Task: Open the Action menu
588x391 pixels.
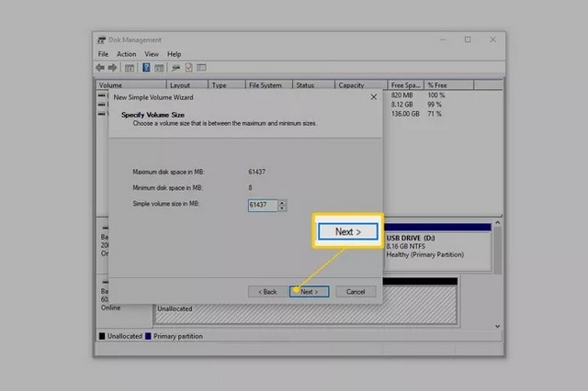Action: pos(126,54)
